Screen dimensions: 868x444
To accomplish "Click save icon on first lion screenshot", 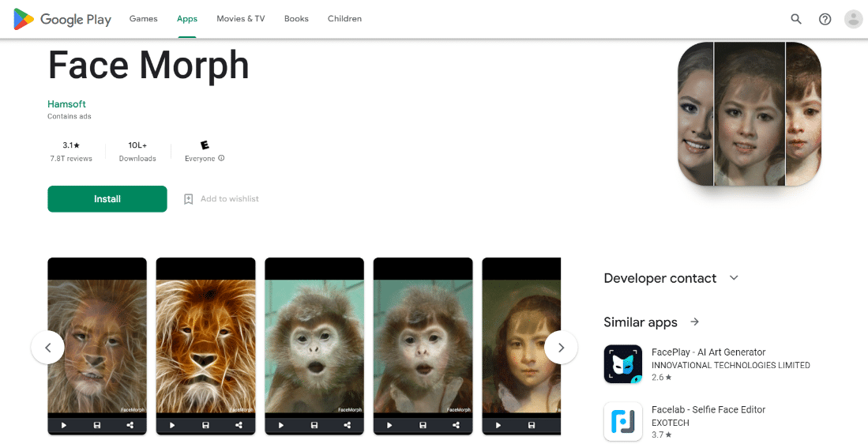I will coord(97,425).
